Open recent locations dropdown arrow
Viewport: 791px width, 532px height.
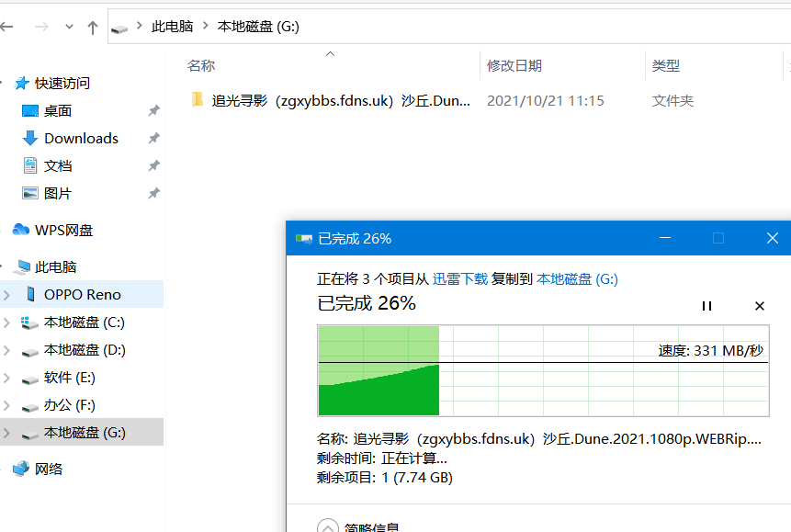(69, 27)
